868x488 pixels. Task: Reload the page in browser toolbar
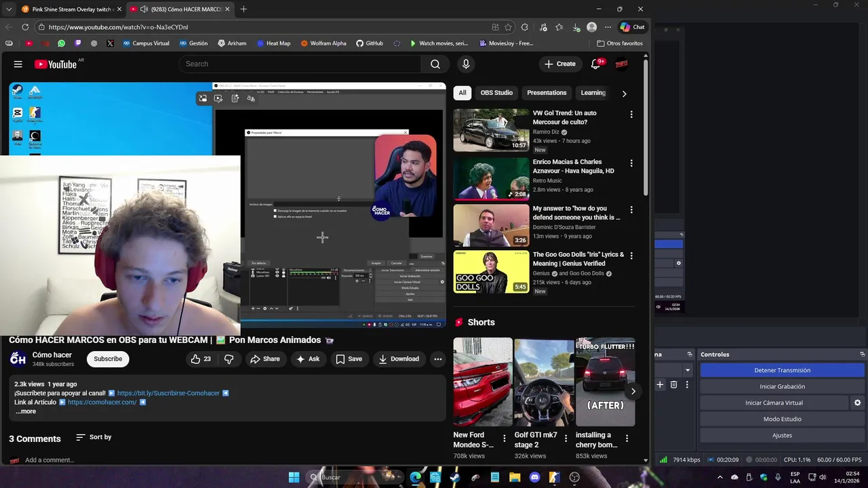25,27
